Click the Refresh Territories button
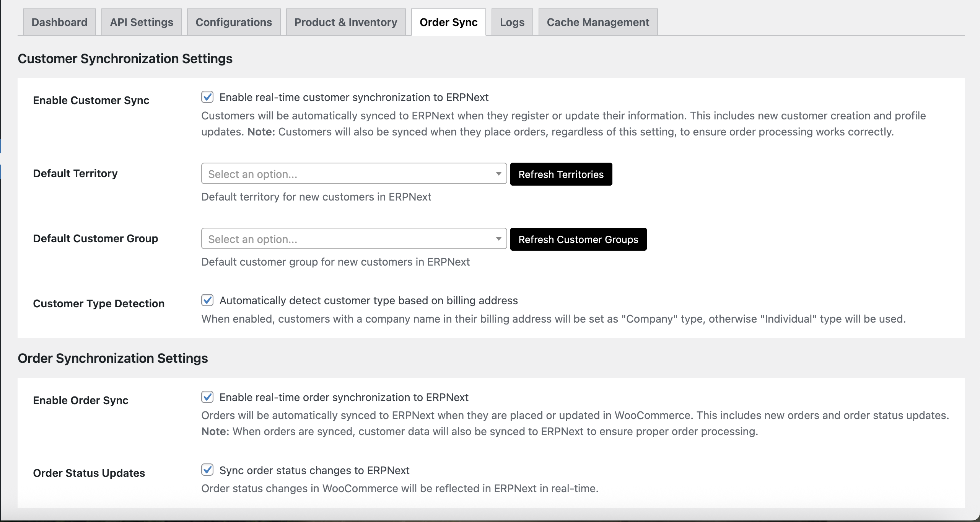This screenshot has height=522, width=980. [561, 174]
